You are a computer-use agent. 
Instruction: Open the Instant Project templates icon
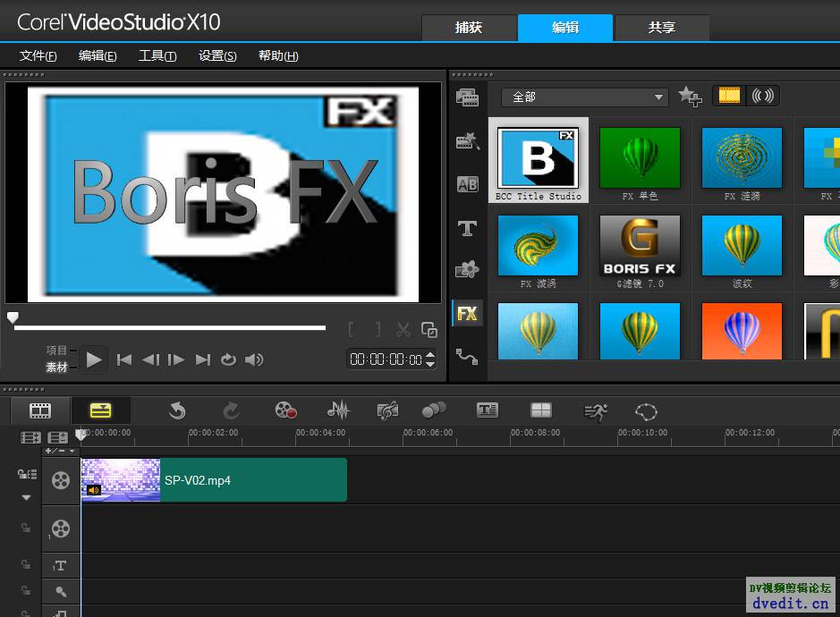point(467,141)
